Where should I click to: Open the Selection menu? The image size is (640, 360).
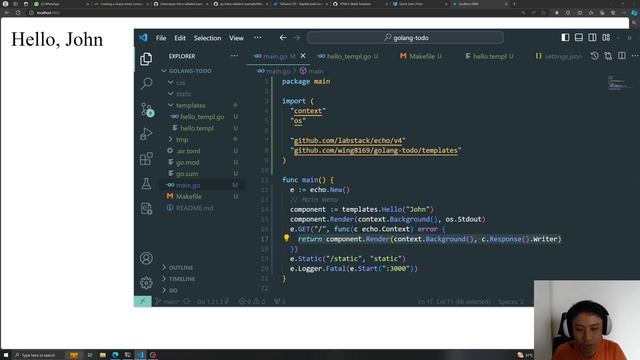click(207, 38)
